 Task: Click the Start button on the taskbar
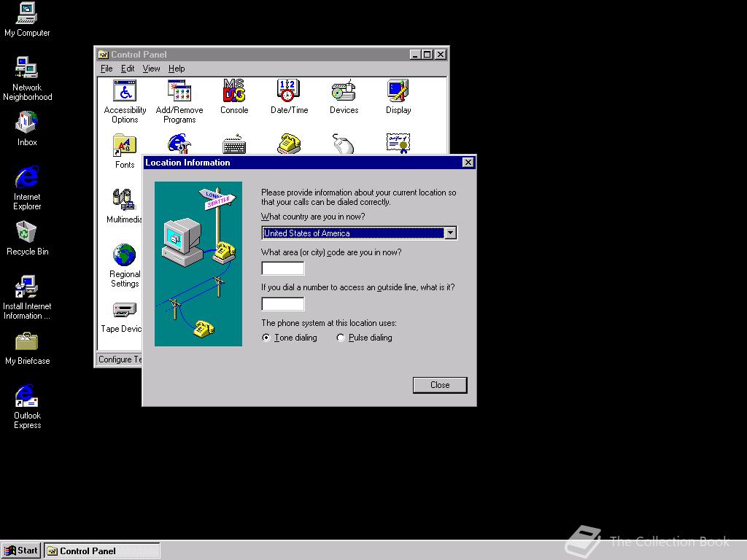(x=21, y=551)
